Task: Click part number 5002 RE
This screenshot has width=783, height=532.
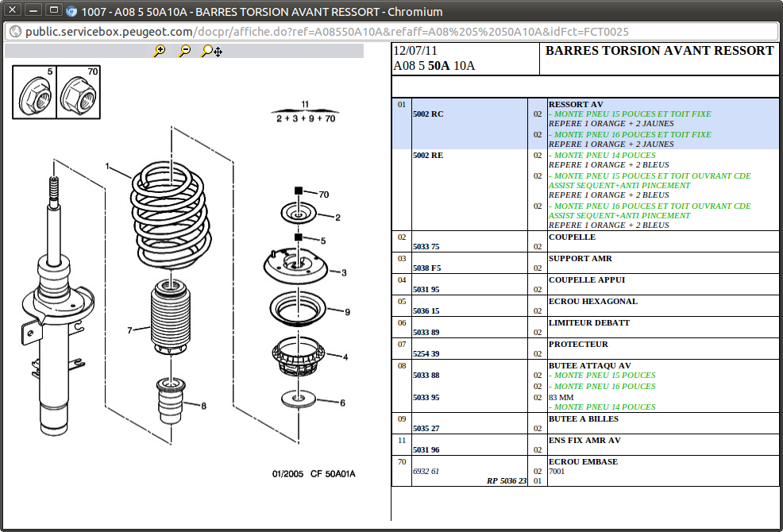Action: tap(428, 156)
